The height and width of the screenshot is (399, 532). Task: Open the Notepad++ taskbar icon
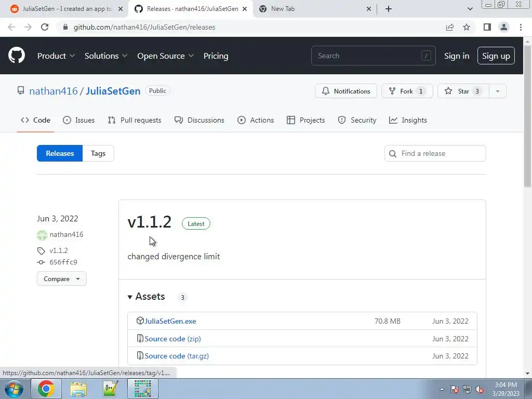(110, 389)
